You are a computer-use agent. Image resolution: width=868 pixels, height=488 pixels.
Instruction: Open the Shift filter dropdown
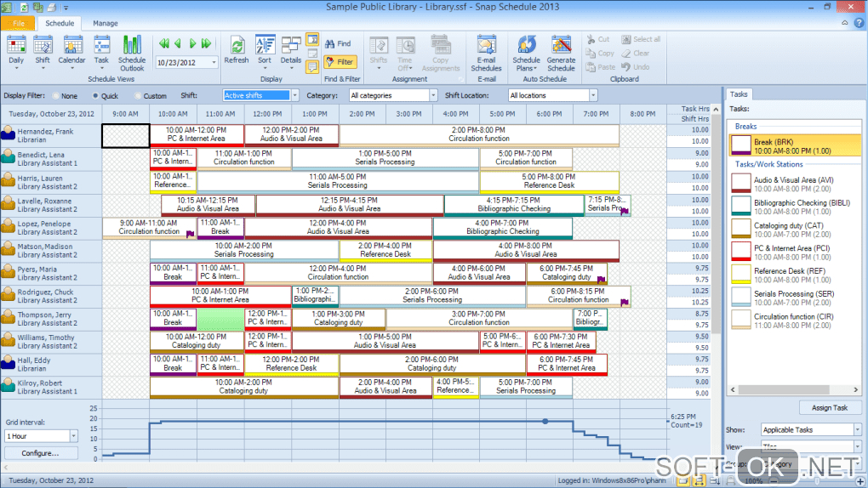[294, 95]
